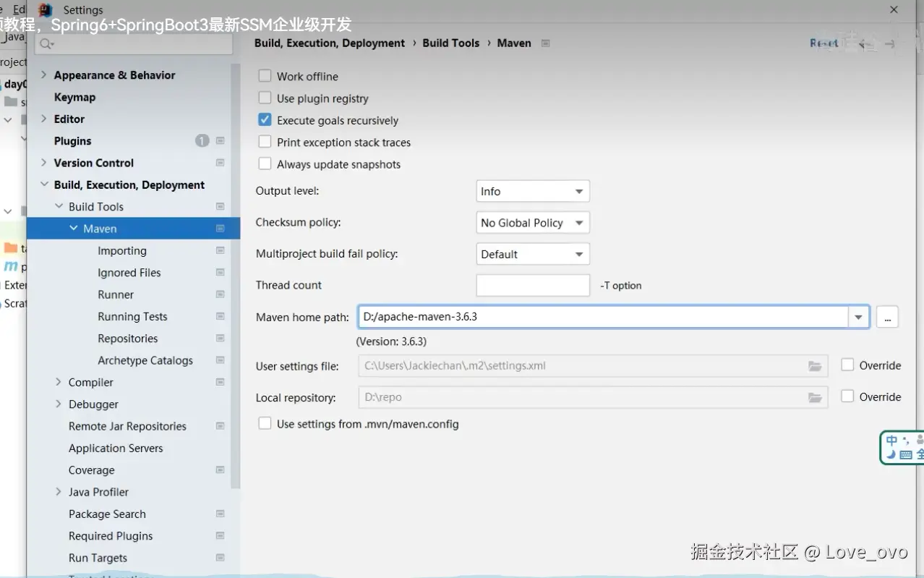This screenshot has height=578, width=924.
Task: Click the project-level icon beside Remote Jar Repositories
Action: (221, 426)
